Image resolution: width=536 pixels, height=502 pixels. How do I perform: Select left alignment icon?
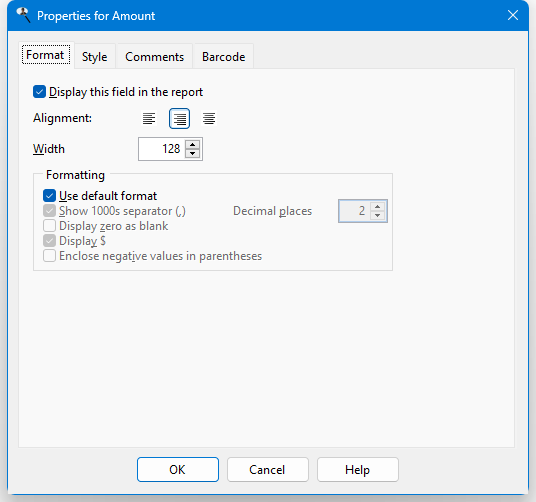click(149, 119)
